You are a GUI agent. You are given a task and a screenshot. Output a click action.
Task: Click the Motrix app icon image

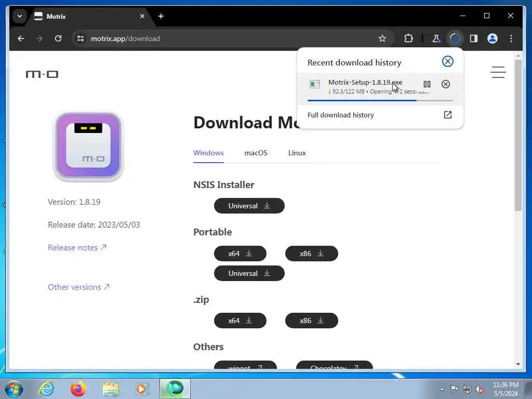click(88, 146)
